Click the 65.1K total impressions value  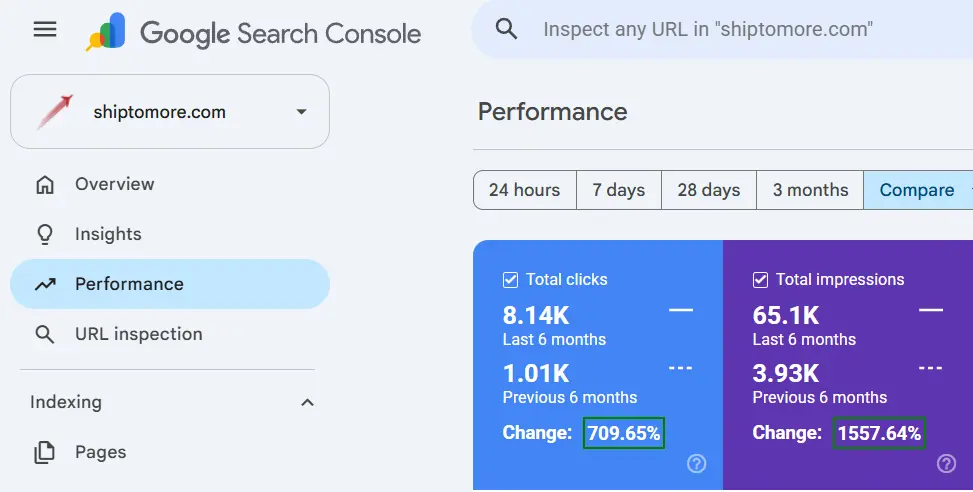[786, 316]
